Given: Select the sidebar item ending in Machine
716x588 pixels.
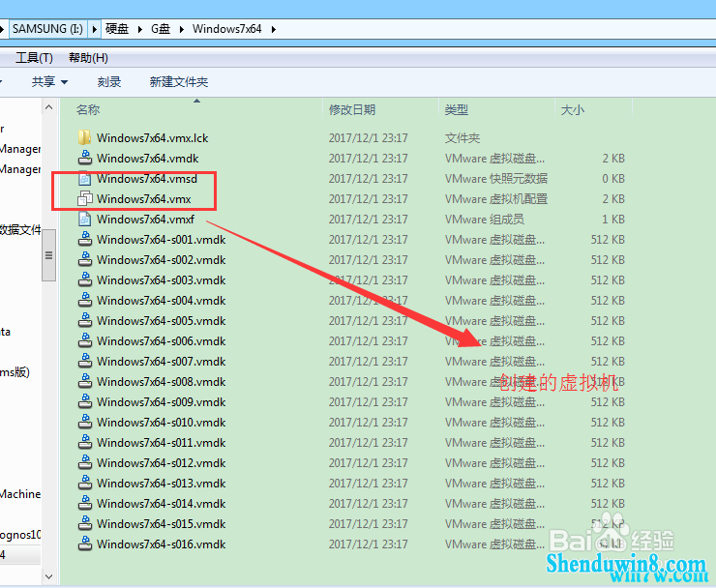Looking at the screenshot, I should pos(20,494).
